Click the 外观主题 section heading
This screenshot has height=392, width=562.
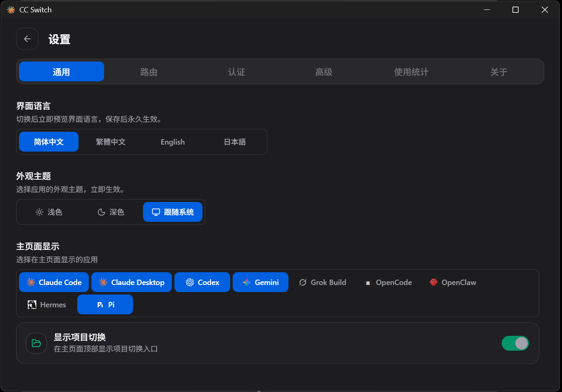pos(33,176)
